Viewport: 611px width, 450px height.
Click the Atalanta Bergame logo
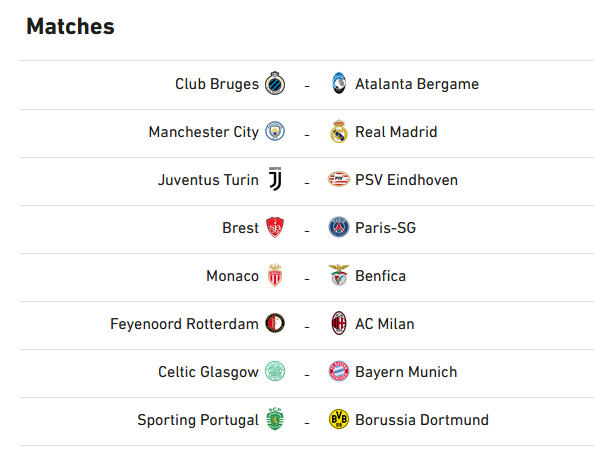tap(339, 83)
